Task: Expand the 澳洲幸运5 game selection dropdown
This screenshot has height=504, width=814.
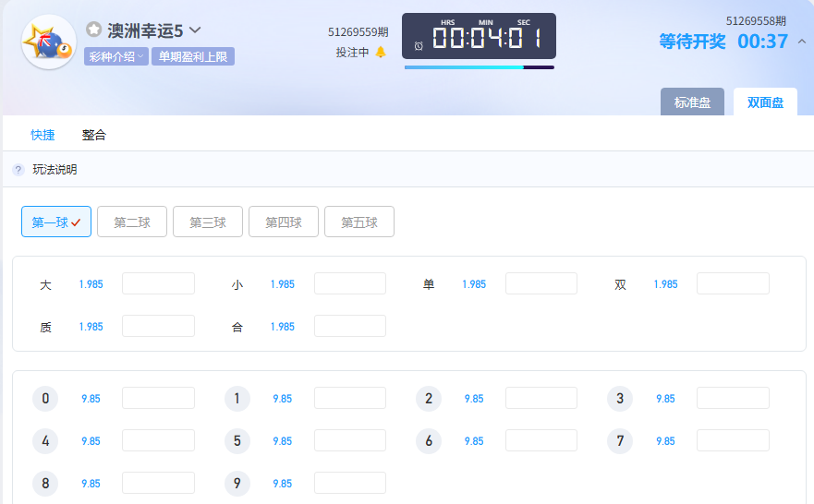Action: pos(195,30)
